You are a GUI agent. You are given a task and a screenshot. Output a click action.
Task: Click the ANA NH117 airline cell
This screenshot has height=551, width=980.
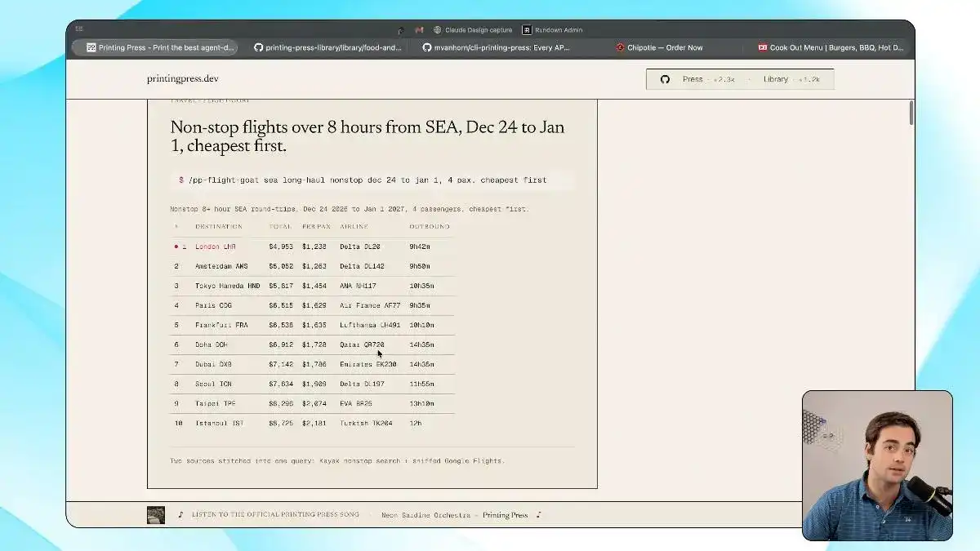358,286
